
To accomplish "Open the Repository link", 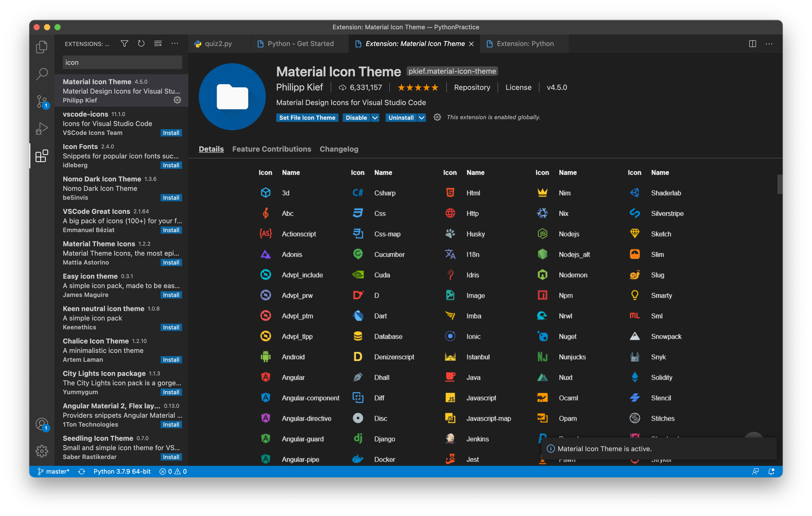I will [472, 88].
